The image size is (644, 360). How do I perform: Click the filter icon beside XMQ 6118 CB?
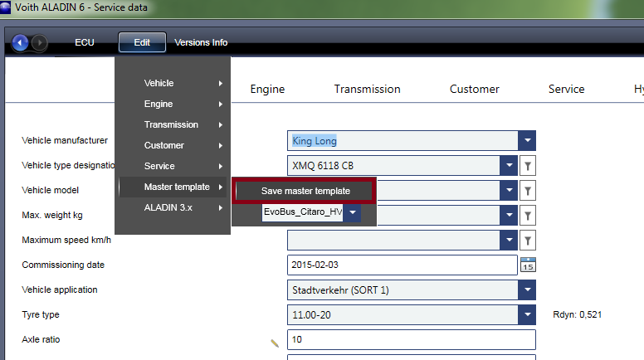528,166
